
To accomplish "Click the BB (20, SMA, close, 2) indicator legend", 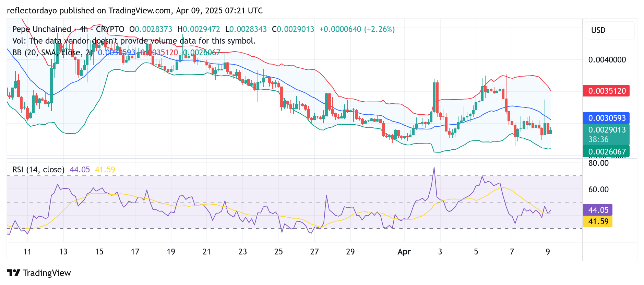I will (x=52, y=53).
